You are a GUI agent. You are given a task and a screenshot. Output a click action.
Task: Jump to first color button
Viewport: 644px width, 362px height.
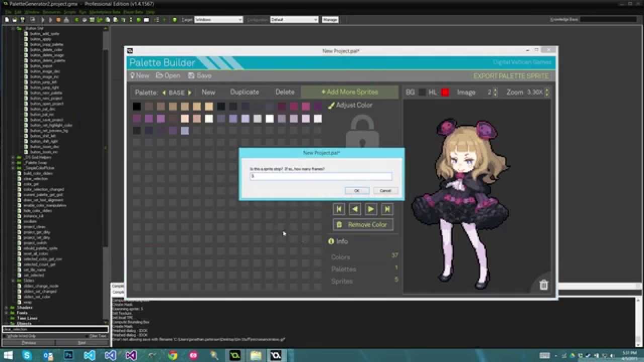tap(339, 209)
